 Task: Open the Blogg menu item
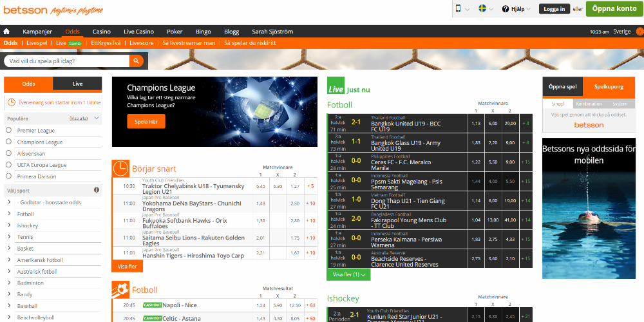[232, 32]
